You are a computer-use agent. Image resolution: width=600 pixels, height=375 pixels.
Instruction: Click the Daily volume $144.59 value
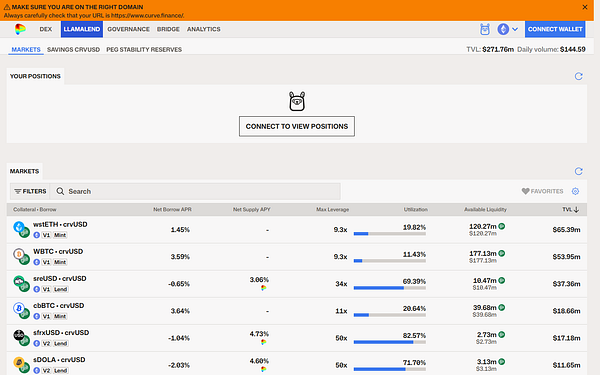572,49
